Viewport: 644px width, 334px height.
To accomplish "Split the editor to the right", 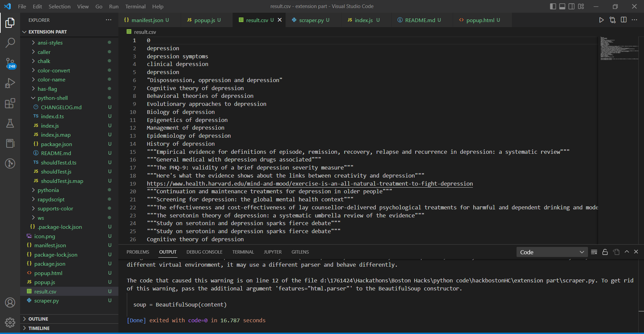I will coord(624,20).
